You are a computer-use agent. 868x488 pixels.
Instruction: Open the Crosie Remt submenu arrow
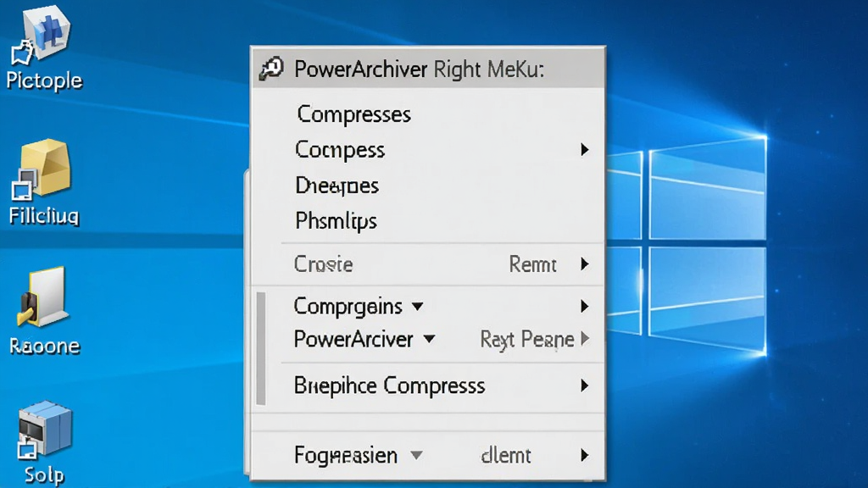(x=585, y=264)
